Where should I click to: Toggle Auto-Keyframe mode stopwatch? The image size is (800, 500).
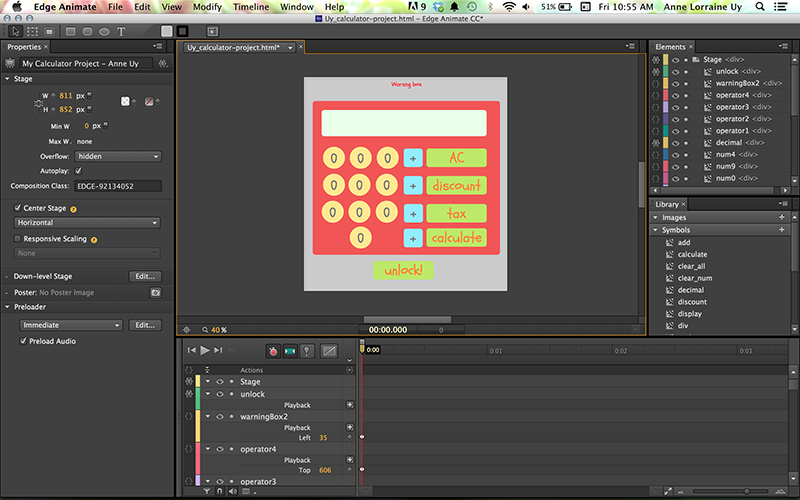click(273, 351)
